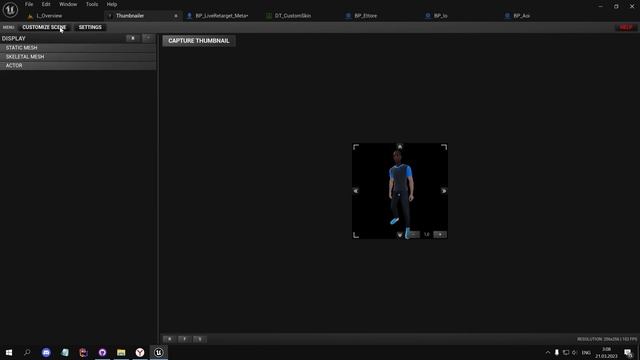This screenshot has height=360, width=640.
Task: Open the Edit menu
Action: (46, 4)
